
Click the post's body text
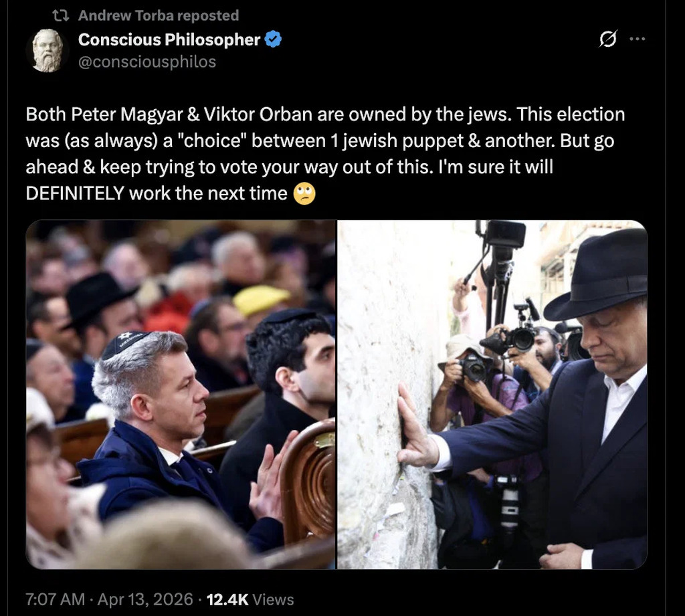321,154
